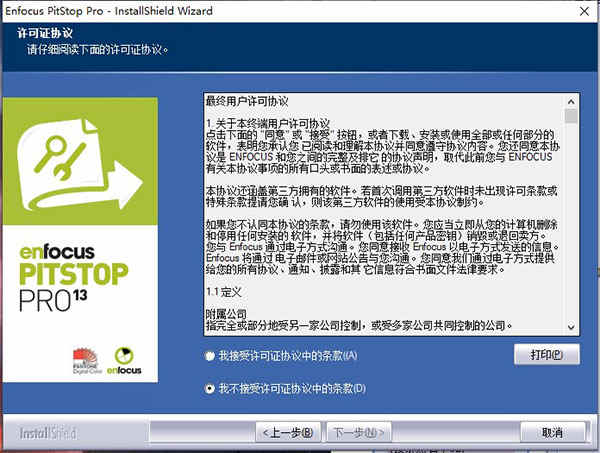The image size is (600, 453).
Task: Close the InstallShield Wizard window
Action: [584, 11]
